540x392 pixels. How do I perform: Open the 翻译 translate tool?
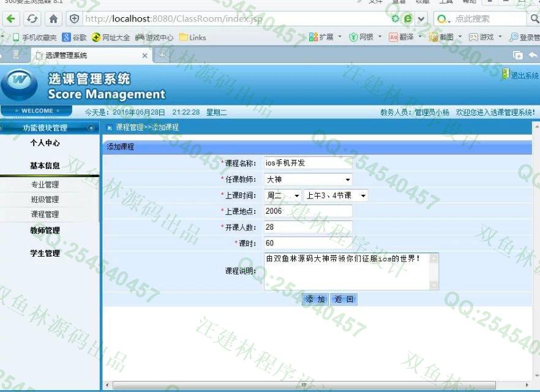point(405,37)
